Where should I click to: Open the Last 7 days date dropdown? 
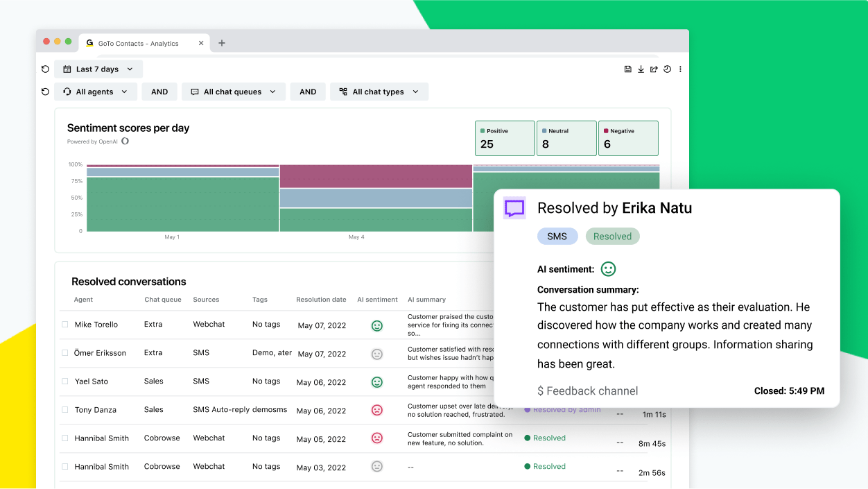click(98, 69)
